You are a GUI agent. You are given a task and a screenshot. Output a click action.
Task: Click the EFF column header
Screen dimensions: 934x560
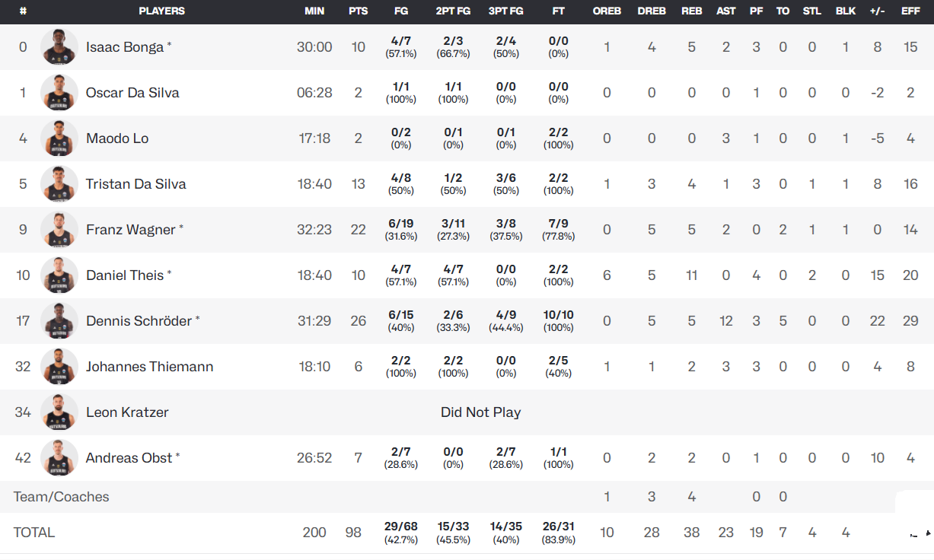click(x=910, y=11)
